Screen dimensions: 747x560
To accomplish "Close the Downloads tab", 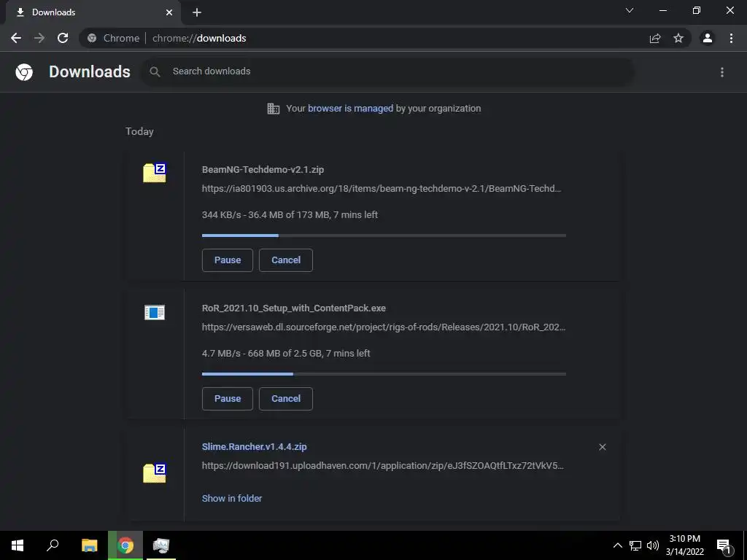I will (x=169, y=12).
